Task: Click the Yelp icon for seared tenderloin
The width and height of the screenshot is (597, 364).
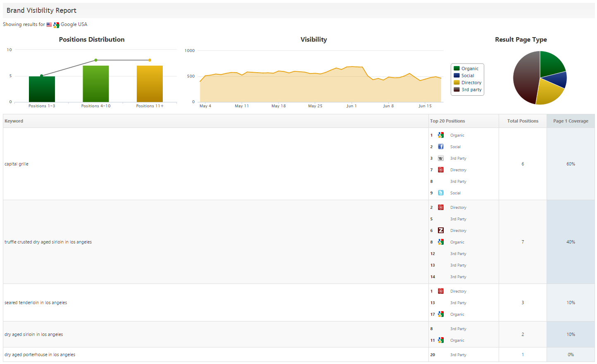Action: pos(441,291)
